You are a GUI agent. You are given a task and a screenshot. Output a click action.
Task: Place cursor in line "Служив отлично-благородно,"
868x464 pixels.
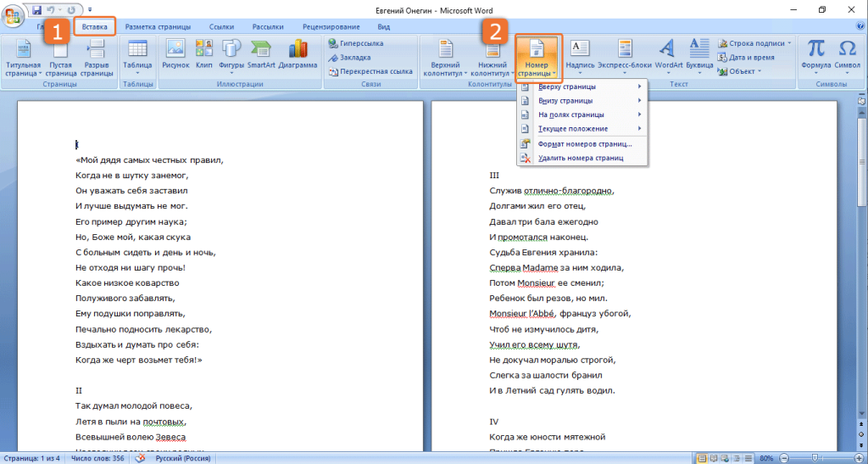click(552, 191)
